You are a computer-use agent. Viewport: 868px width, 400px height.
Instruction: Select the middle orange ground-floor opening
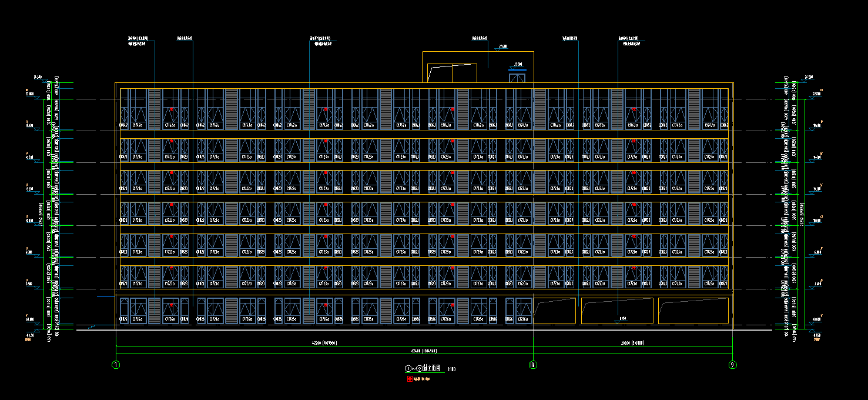616,311
